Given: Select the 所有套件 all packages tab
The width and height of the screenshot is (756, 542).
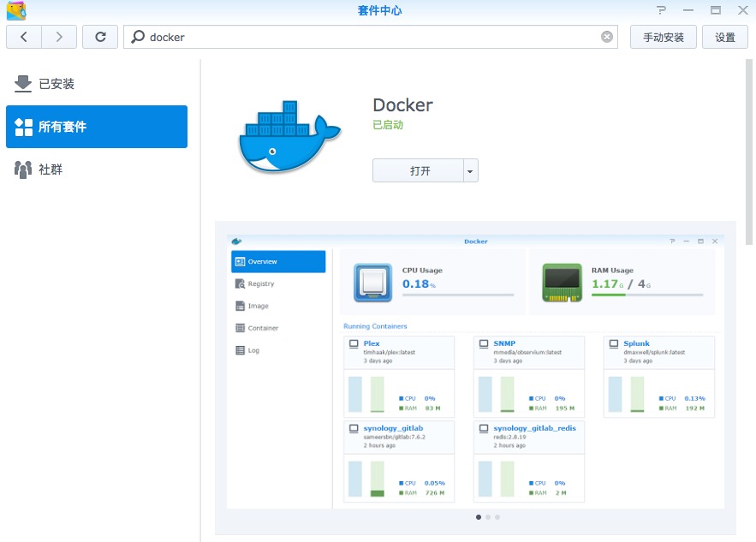Looking at the screenshot, I should [97, 127].
